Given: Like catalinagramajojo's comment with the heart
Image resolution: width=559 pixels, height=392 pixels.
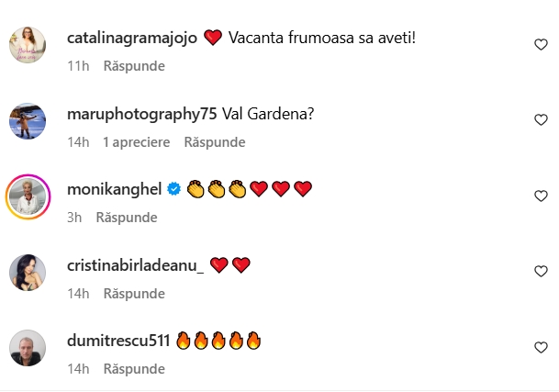Looking at the screenshot, I should [x=541, y=45].
